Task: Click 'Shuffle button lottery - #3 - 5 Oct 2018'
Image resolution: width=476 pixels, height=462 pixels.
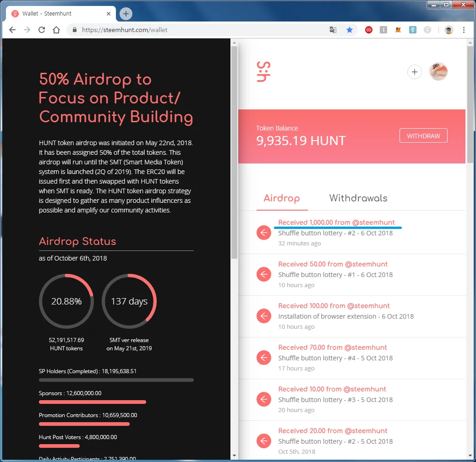Action: coord(335,400)
